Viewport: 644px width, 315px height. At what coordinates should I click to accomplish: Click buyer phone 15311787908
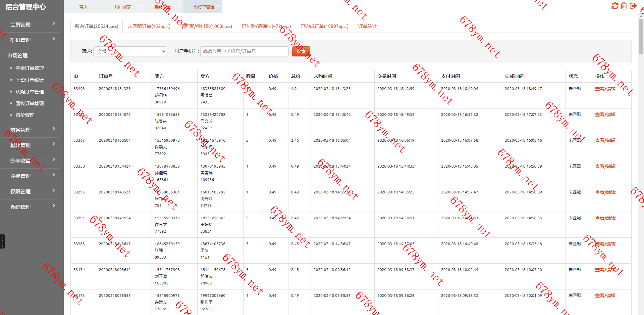(x=167, y=270)
